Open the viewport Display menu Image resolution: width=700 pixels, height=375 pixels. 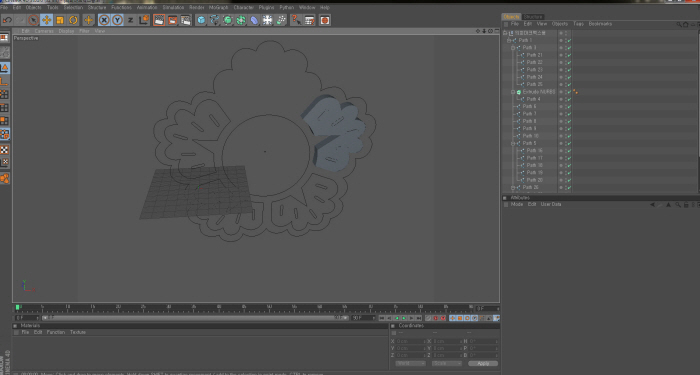[x=66, y=31]
